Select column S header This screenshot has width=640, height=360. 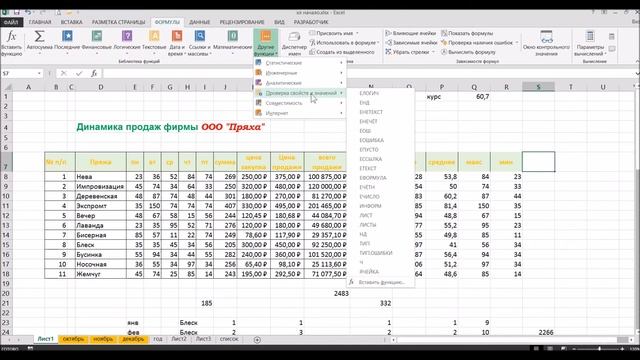tap(538, 87)
